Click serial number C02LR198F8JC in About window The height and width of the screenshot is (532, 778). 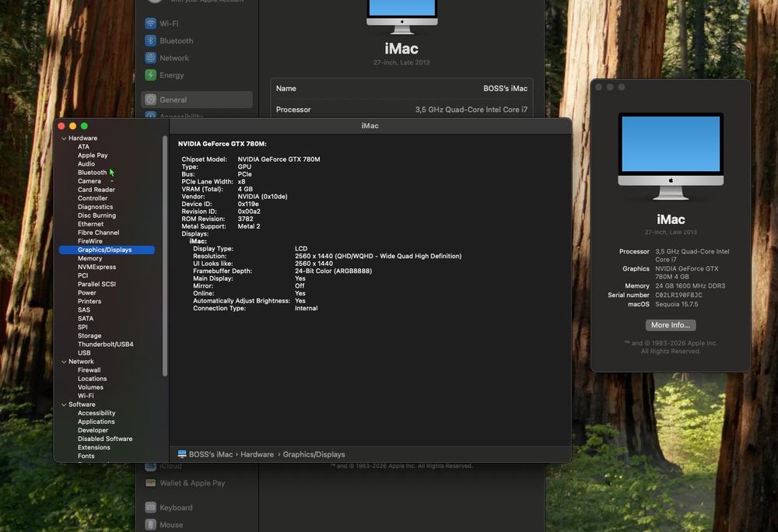click(x=678, y=295)
